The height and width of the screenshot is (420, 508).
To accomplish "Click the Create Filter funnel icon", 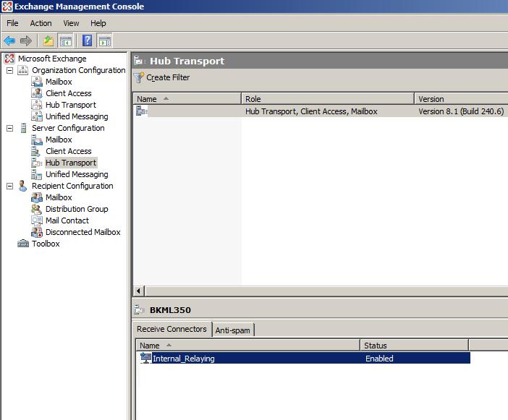I will (139, 77).
